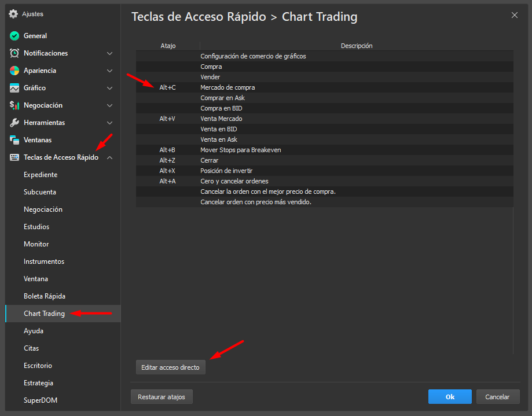Click the Restaurar atajos button
Viewport: 532px width, 416px height.
pyautogui.click(x=162, y=397)
